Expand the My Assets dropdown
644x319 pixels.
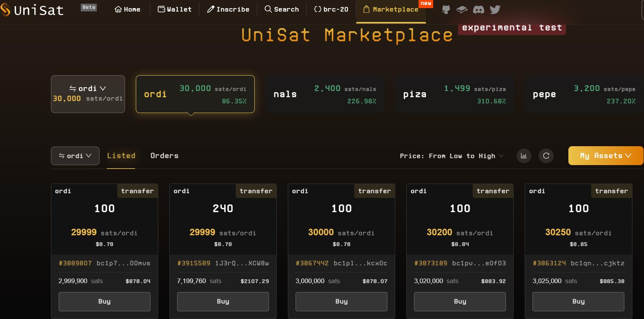pos(605,156)
